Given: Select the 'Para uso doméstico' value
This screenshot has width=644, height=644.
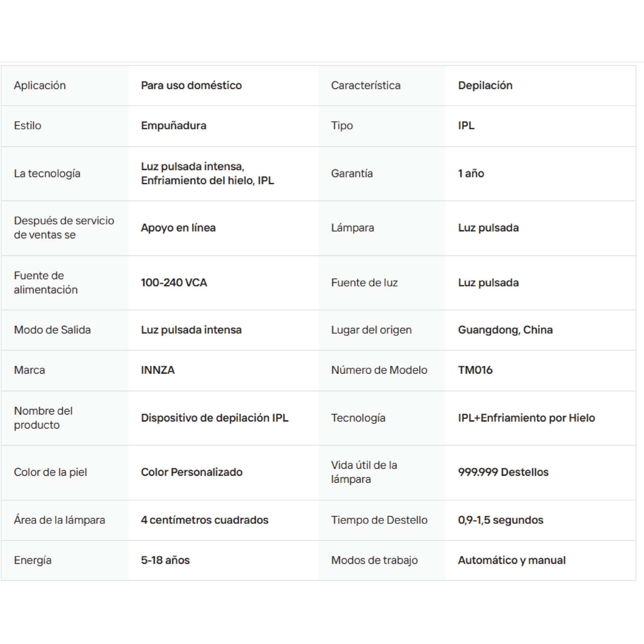Looking at the screenshot, I should tap(191, 86).
